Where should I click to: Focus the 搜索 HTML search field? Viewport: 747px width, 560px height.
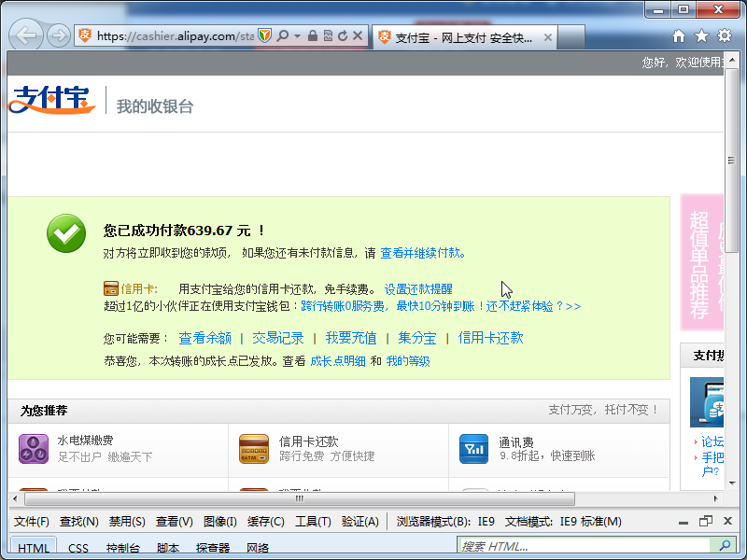coord(583,546)
